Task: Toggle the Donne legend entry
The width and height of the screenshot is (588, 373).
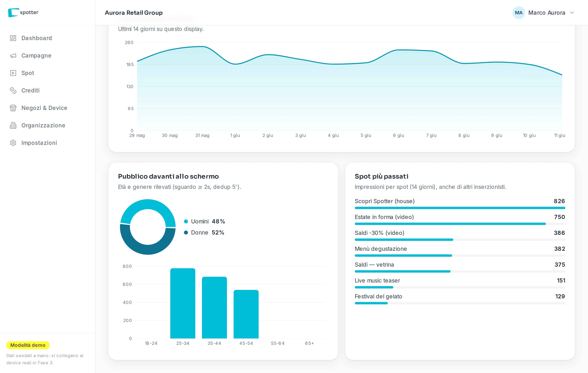Action: tap(204, 233)
